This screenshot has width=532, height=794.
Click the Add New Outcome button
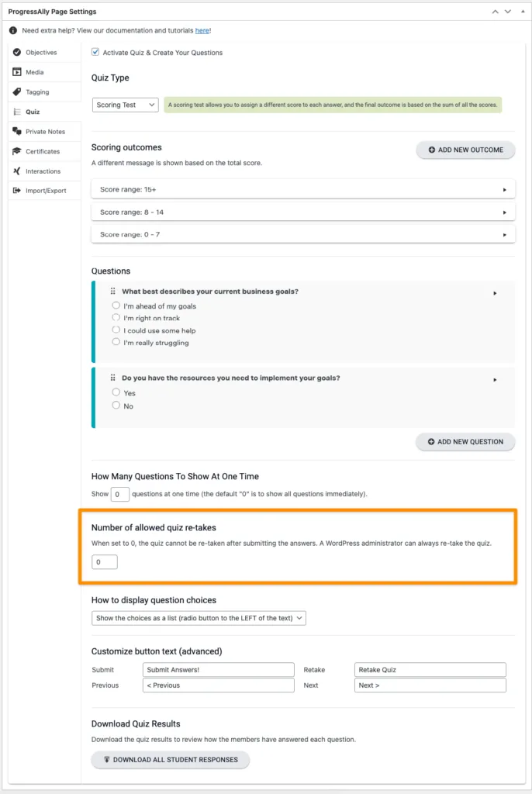click(x=465, y=150)
